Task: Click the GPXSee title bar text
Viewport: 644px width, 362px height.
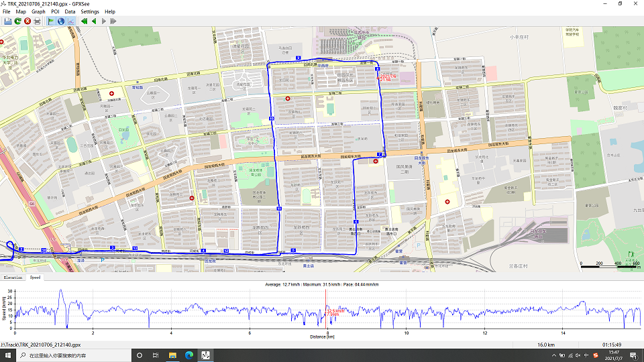Action: pyautogui.click(x=48, y=4)
